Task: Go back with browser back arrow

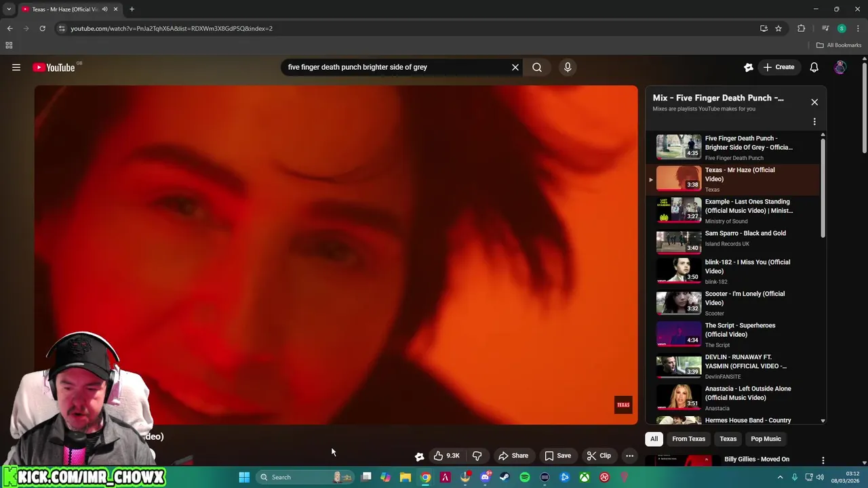Action: [x=9, y=28]
